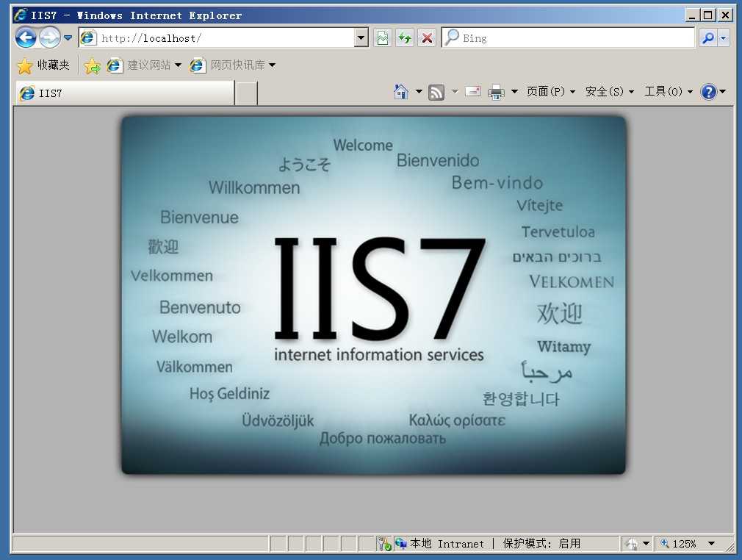Expand the address bar history dropdown
Viewport: 742px width, 560px height.
coord(361,38)
